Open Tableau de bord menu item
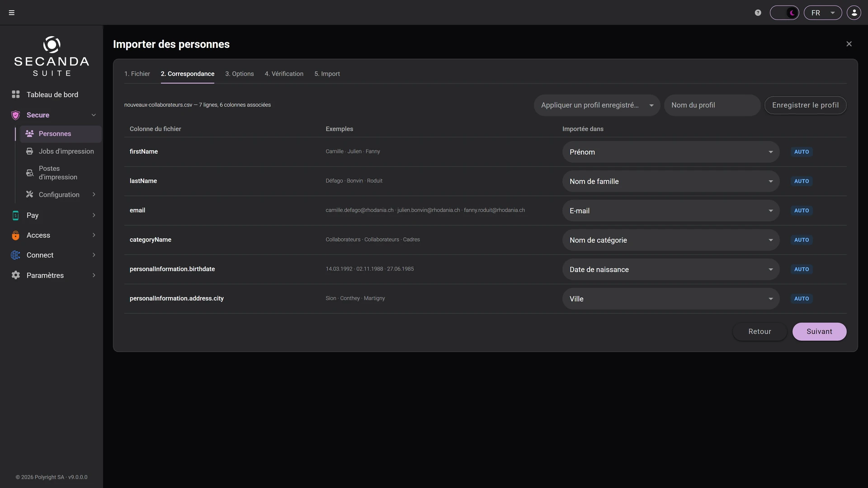This screenshot has width=868, height=488. (52, 94)
